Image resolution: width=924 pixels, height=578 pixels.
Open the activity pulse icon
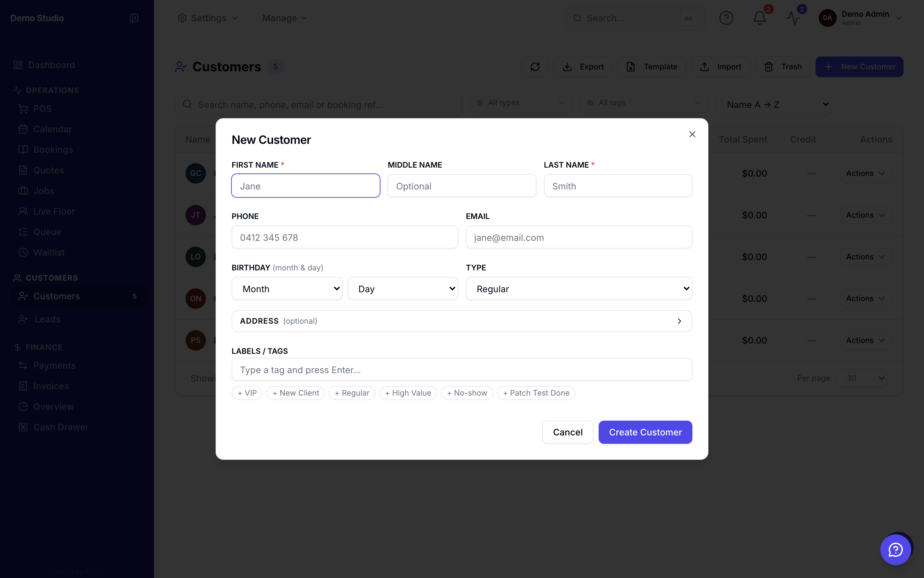793,18
